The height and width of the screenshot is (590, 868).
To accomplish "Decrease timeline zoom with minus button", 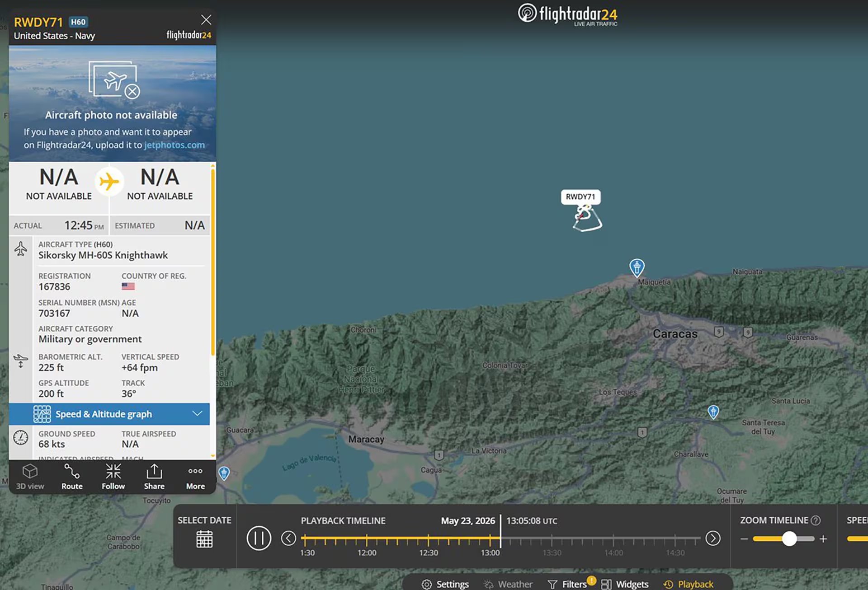I will (744, 539).
